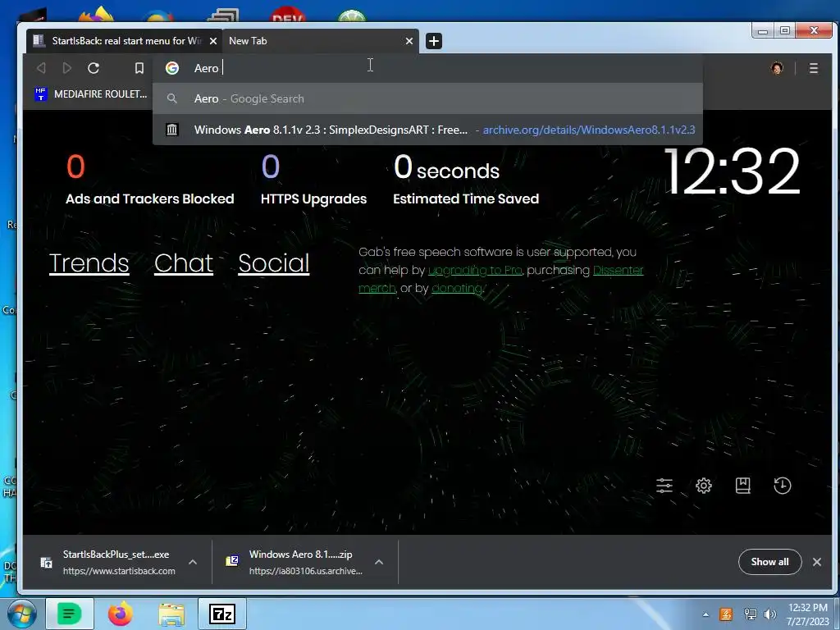Open the user profile avatar
Viewport: 840px width, 630px height.
[x=777, y=68]
